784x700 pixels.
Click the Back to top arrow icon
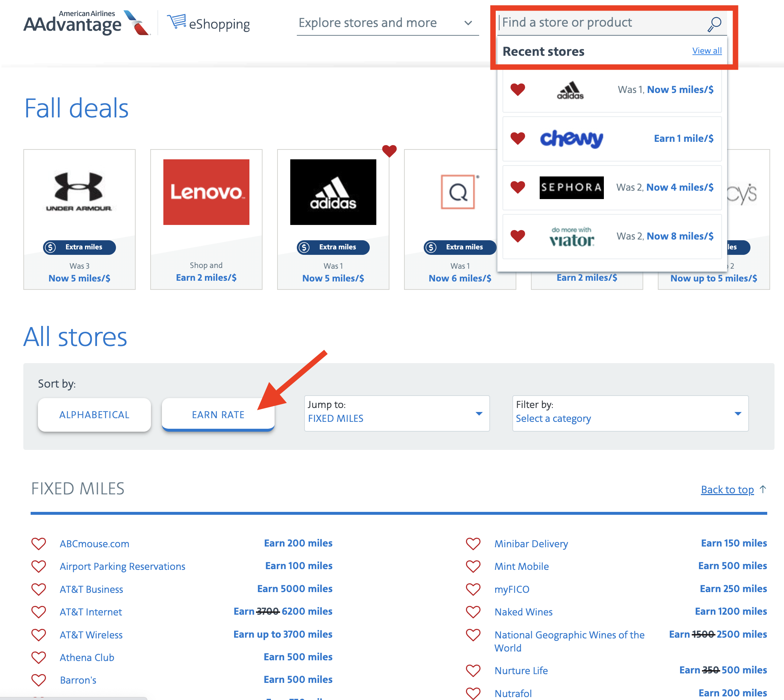tap(762, 489)
